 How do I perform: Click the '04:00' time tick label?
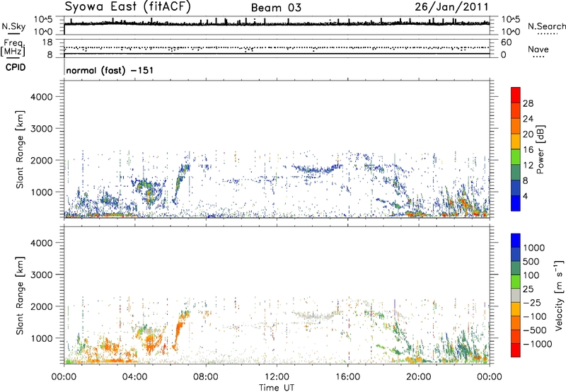(x=134, y=377)
